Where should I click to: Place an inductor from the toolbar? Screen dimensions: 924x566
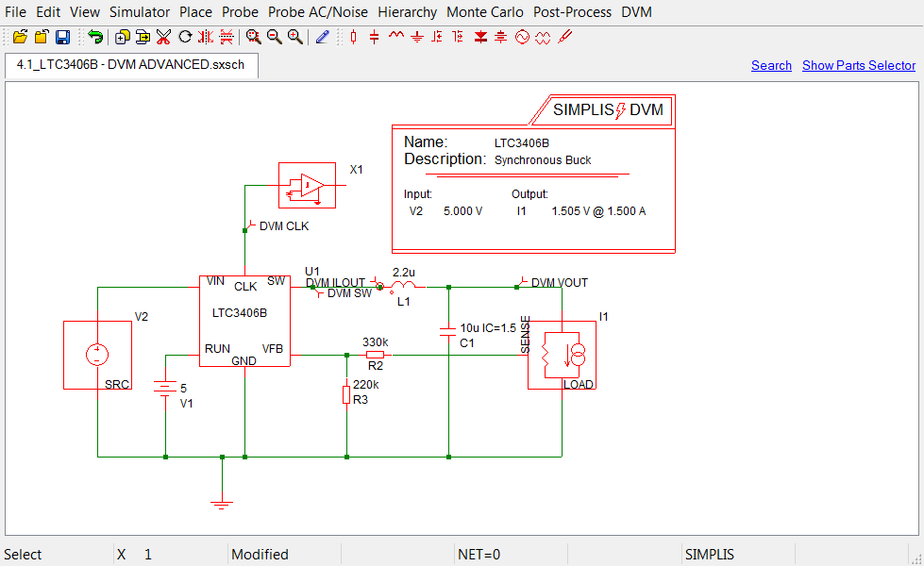coord(395,37)
